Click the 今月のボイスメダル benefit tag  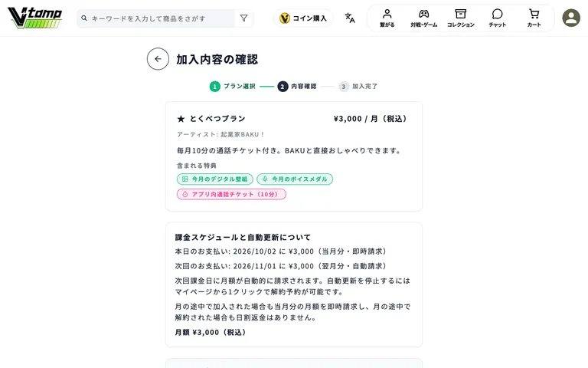click(295, 179)
